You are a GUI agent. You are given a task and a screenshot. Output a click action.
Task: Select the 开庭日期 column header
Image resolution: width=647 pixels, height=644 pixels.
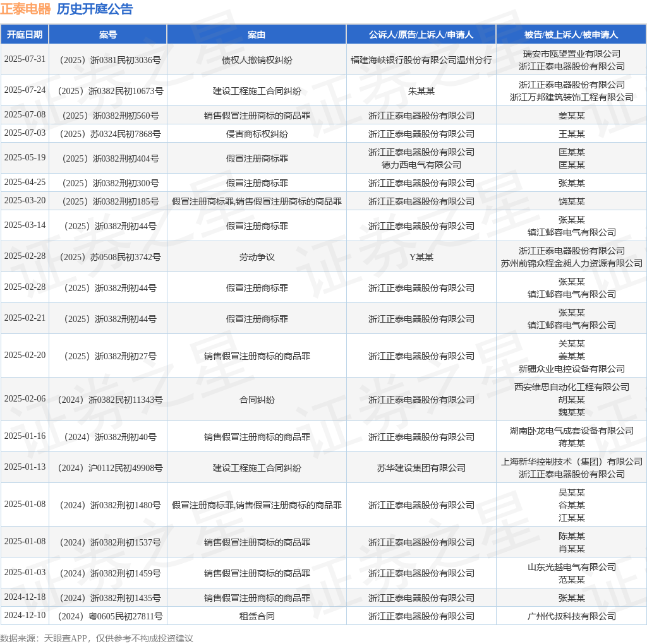(25, 35)
